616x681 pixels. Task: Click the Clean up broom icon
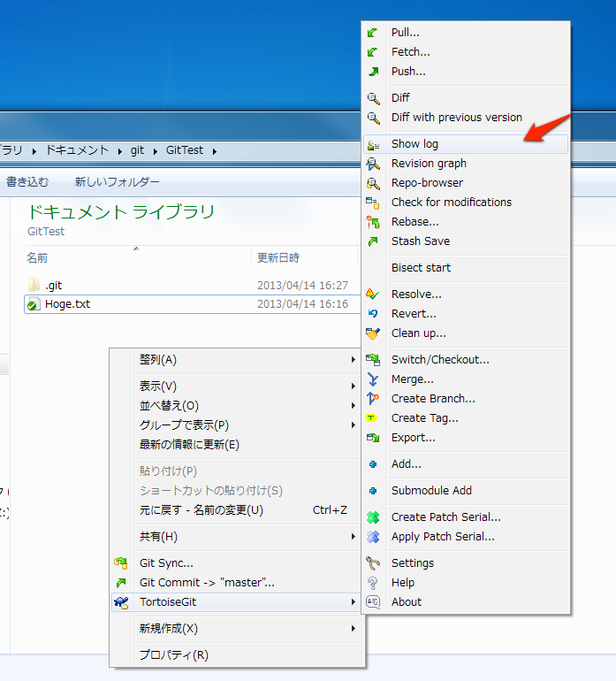point(373,333)
